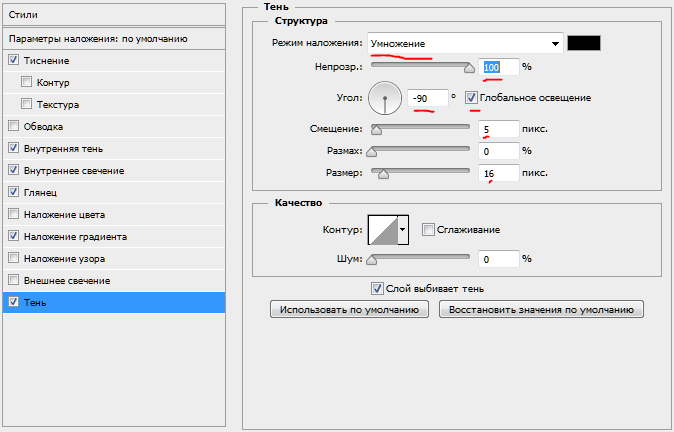The width and height of the screenshot is (674, 432).
Task: Toggle the Слой выбивает тень checkbox
Action: pos(377,289)
